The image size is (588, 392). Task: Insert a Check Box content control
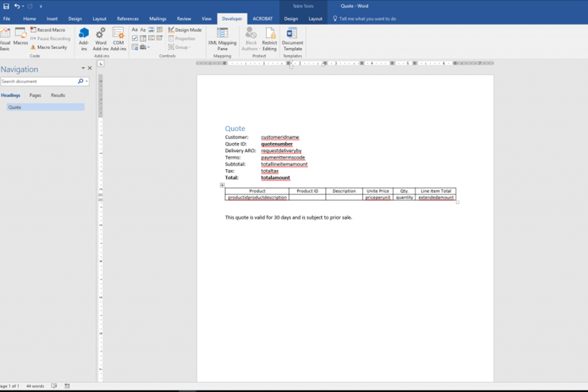click(x=135, y=38)
